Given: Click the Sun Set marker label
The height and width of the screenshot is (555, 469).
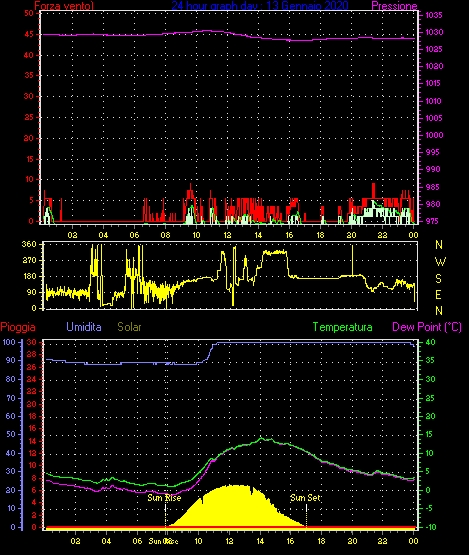Looking at the screenshot, I should 305,498.
